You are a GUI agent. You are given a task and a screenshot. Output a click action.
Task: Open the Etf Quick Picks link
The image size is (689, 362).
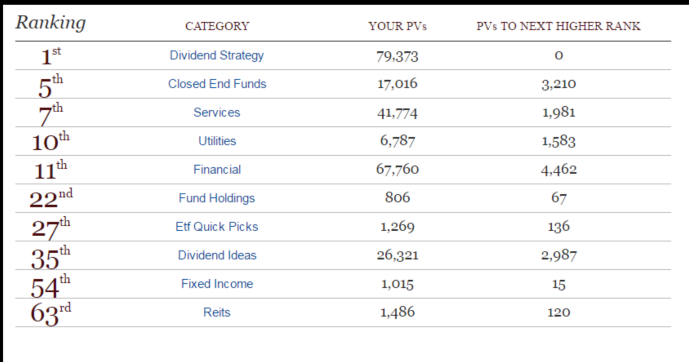pyautogui.click(x=217, y=227)
